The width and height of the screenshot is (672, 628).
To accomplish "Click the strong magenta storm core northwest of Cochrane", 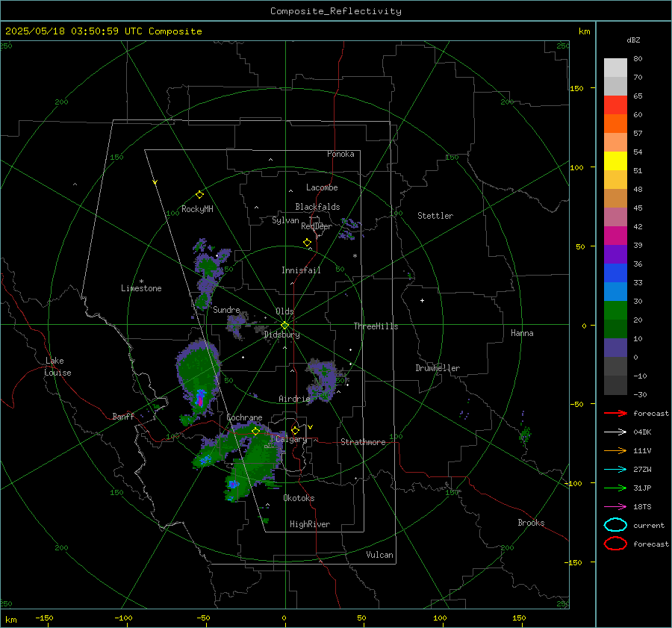I will (199, 399).
